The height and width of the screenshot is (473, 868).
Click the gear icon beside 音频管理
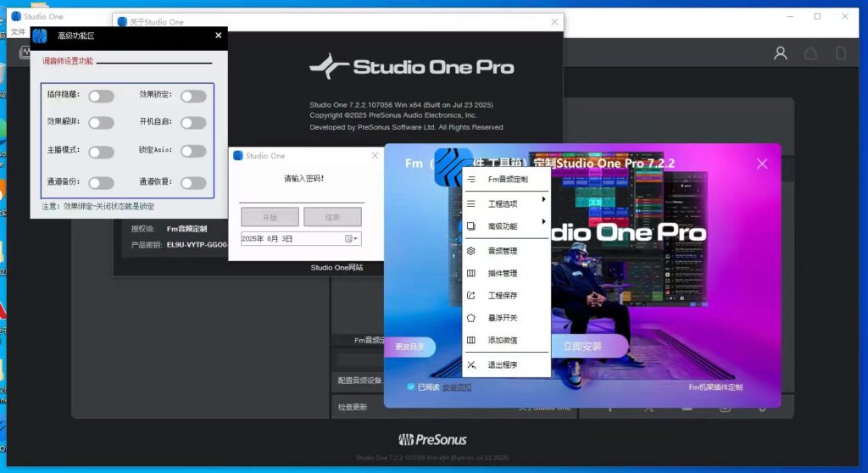point(471,251)
